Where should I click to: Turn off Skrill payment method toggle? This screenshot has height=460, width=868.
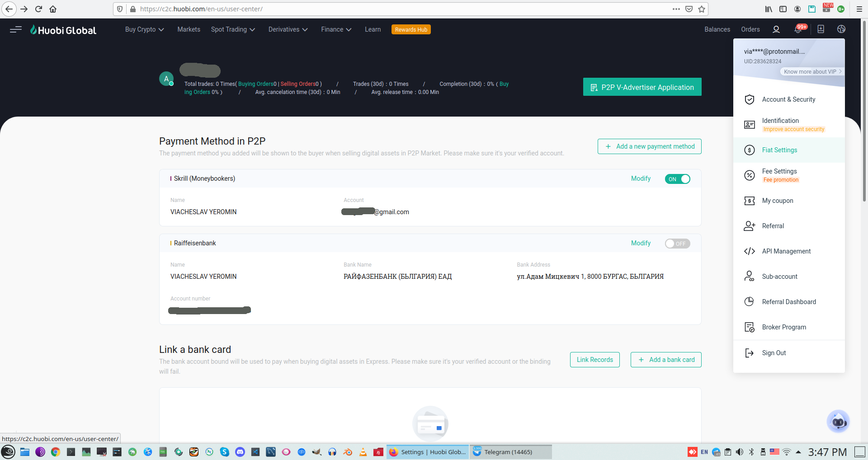point(677,179)
